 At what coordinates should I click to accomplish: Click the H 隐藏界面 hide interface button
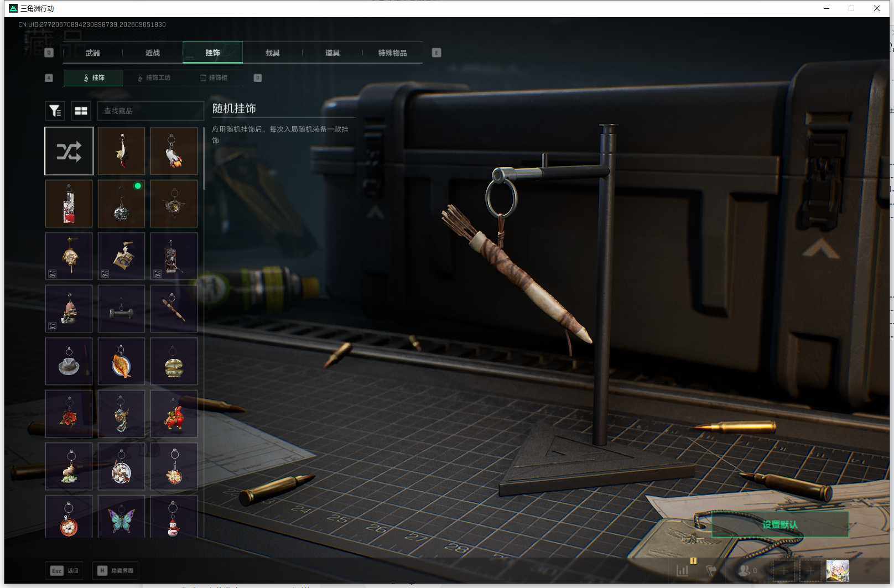(x=115, y=570)
